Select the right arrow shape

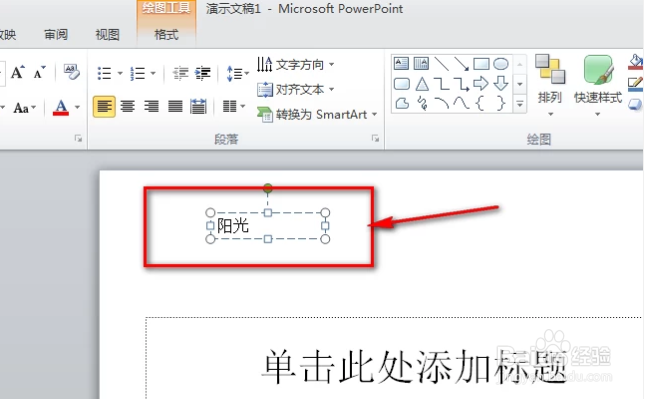click(481, 84)
